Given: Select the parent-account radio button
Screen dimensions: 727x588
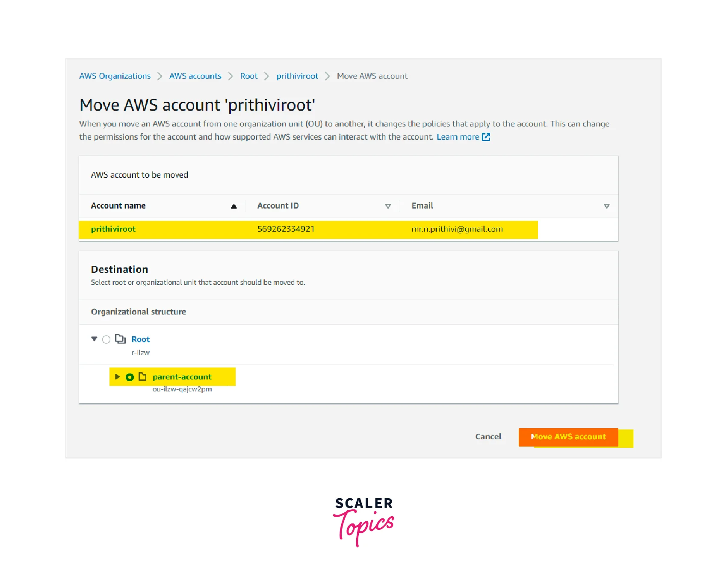Looking at the screenshot, I should (130, 377).
